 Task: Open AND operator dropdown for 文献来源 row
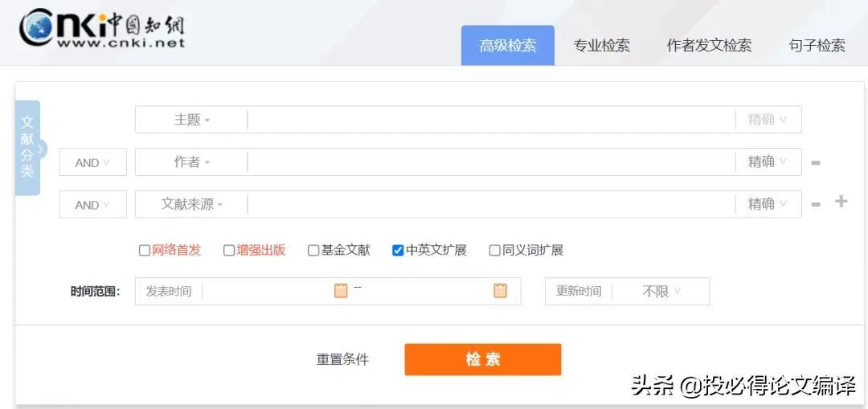(93, 205)
